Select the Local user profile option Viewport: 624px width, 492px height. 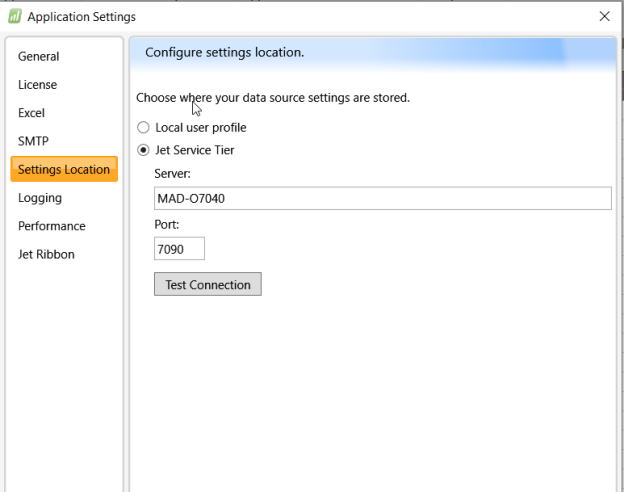143,127
